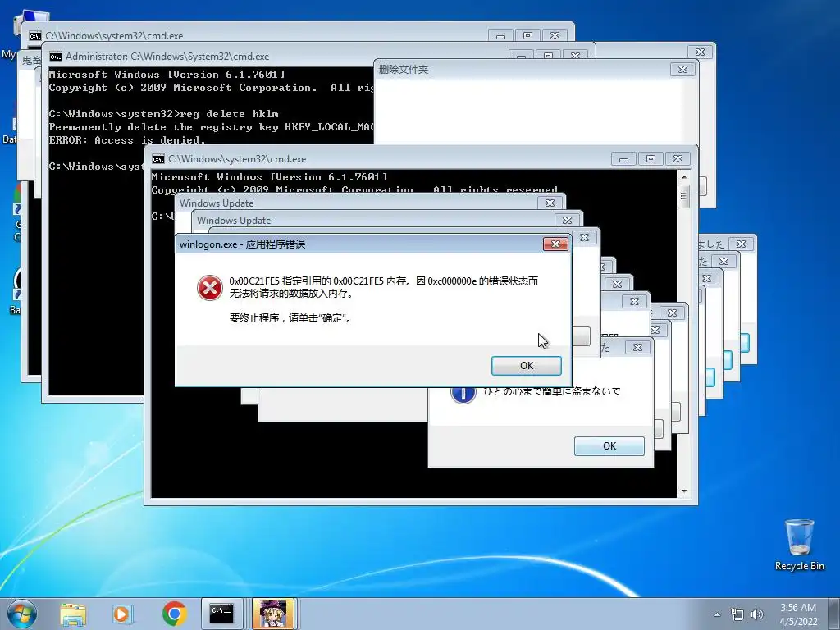Click the anime character program taskbar button
This screenshot has height=630, width=840.
273,614
